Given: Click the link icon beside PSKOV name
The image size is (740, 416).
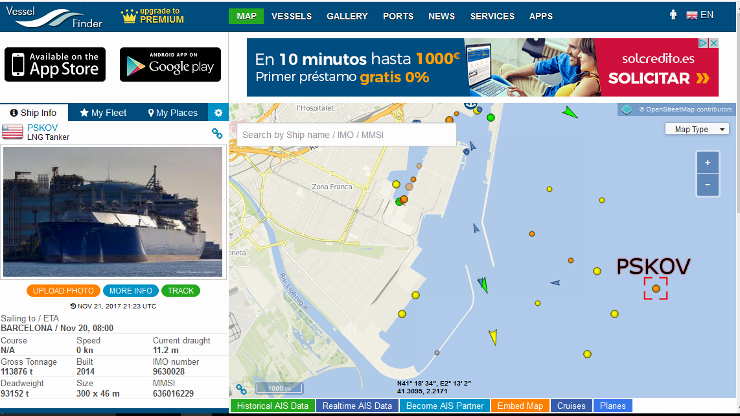Looking at the screenshot, I should click(x=217, y=134).
